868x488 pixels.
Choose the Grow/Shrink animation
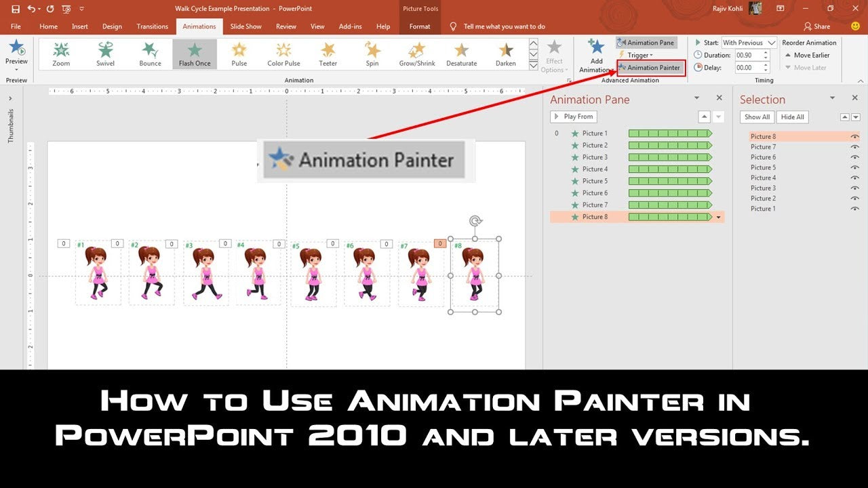[416, 53]
